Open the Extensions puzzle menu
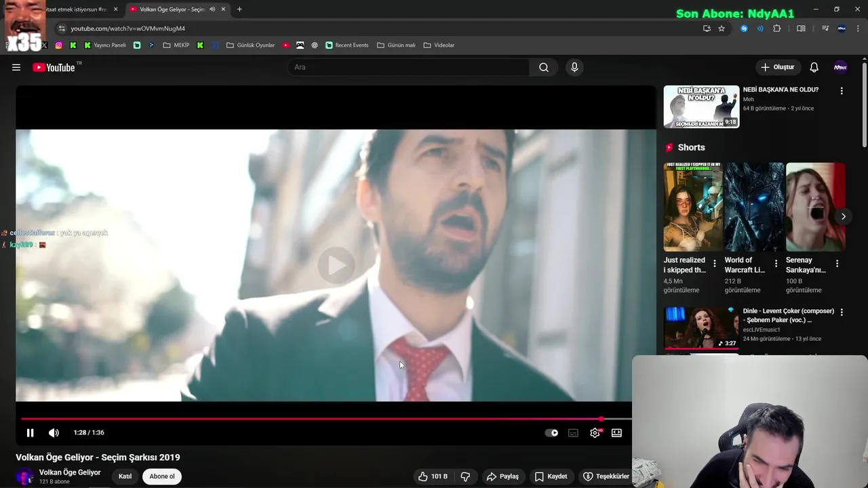 click(x=777, y=28)
